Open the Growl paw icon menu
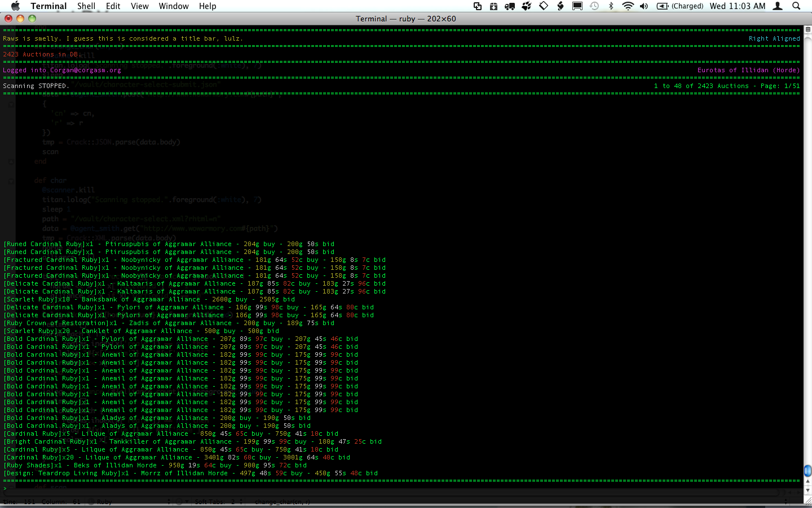This screenshot has height=508, width=812. click(x=526, y=6)
